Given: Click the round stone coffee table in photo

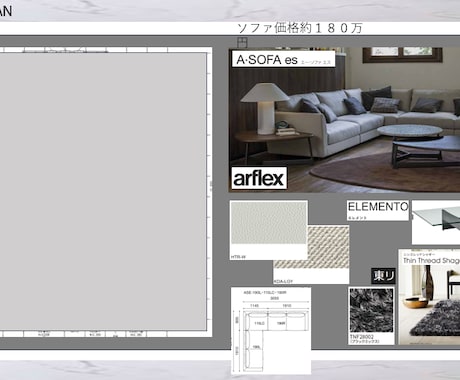Looking at the screenshot, I should [411, 131].
